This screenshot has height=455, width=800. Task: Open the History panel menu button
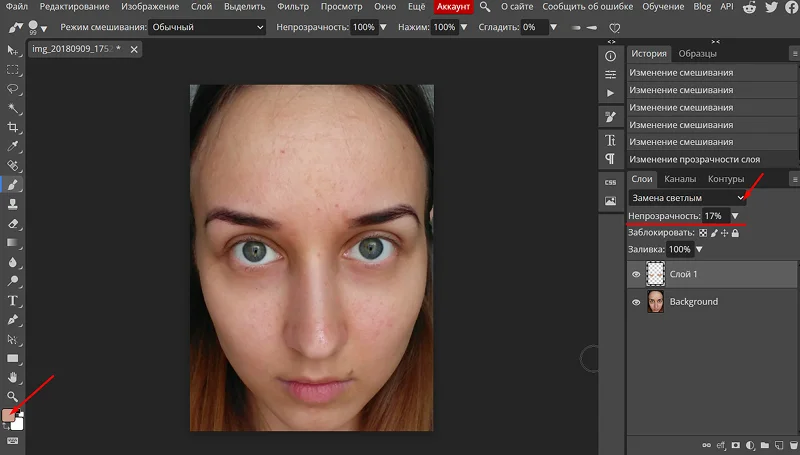(795, 54)
